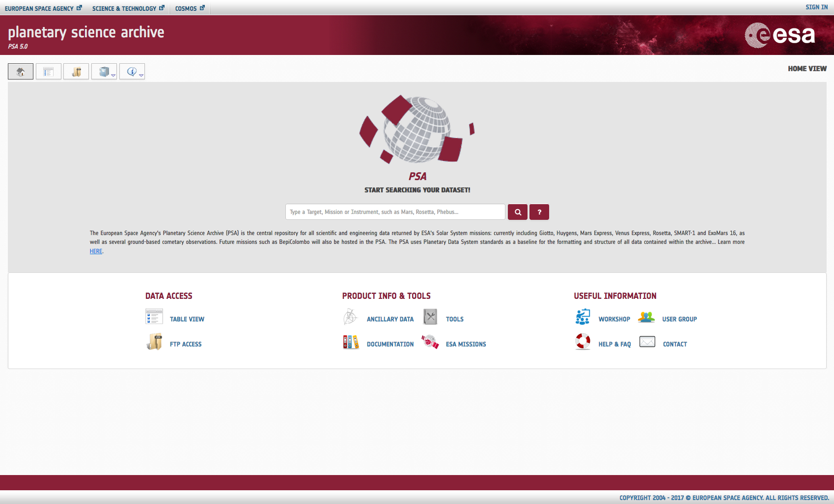The image size is (834, 504).
Task: Click the Ancillary Data compass icon
Action: [x=350, y=317]
